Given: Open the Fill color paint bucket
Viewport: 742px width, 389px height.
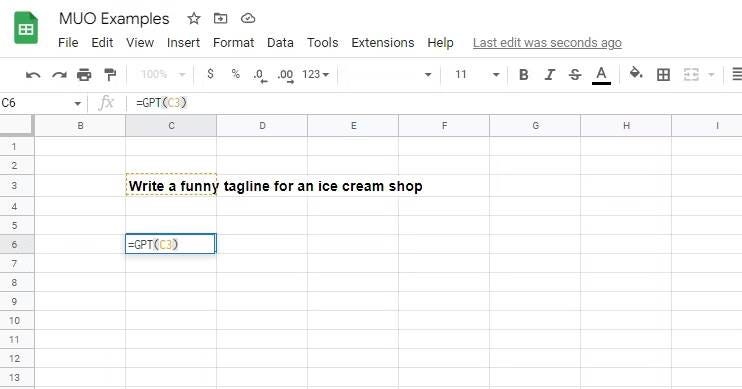Looking at the screenshot, I should 636,73.
